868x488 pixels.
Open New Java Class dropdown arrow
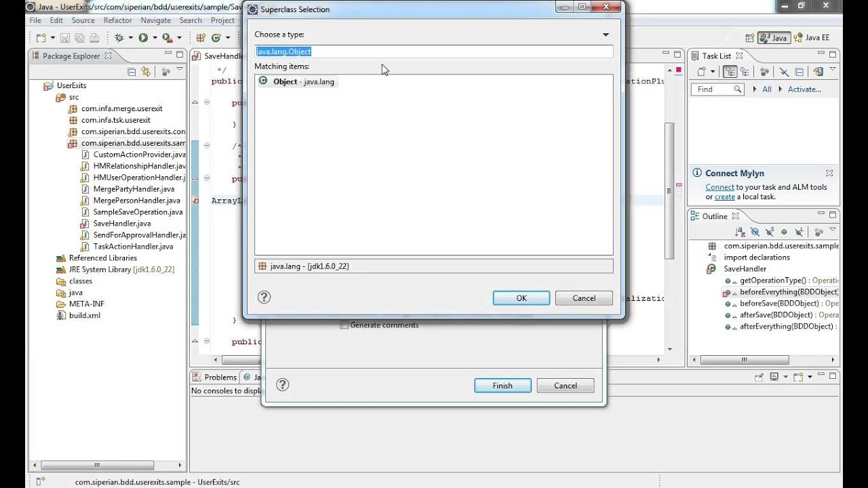pos(228,38)
